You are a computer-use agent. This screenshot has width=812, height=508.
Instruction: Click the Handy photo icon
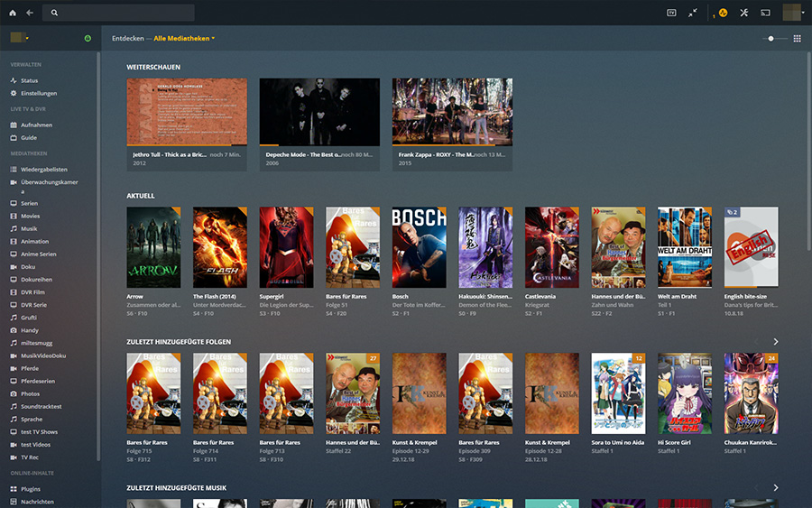click(14, 330)
